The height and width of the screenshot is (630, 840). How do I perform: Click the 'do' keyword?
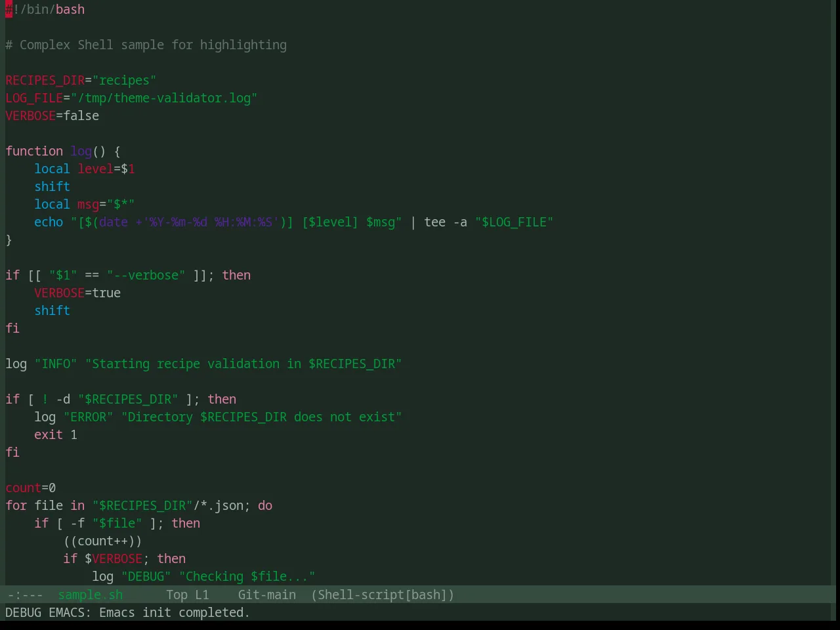click(265, 506)
